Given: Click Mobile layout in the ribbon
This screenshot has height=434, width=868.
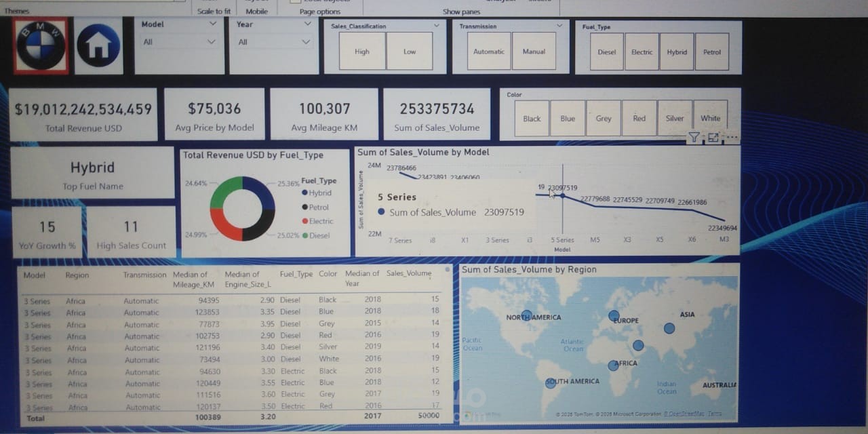Looking at the screenshot, I should pos(256,12).
